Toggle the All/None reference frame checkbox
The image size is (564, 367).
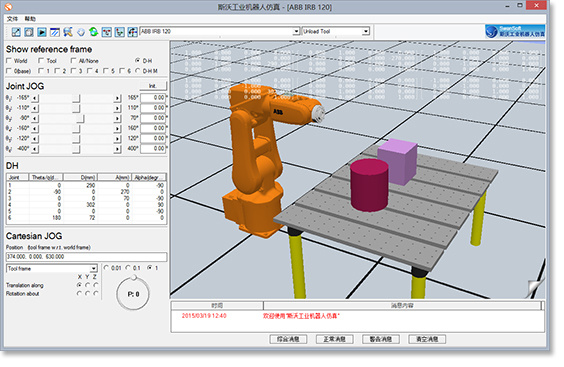[73, 60]
